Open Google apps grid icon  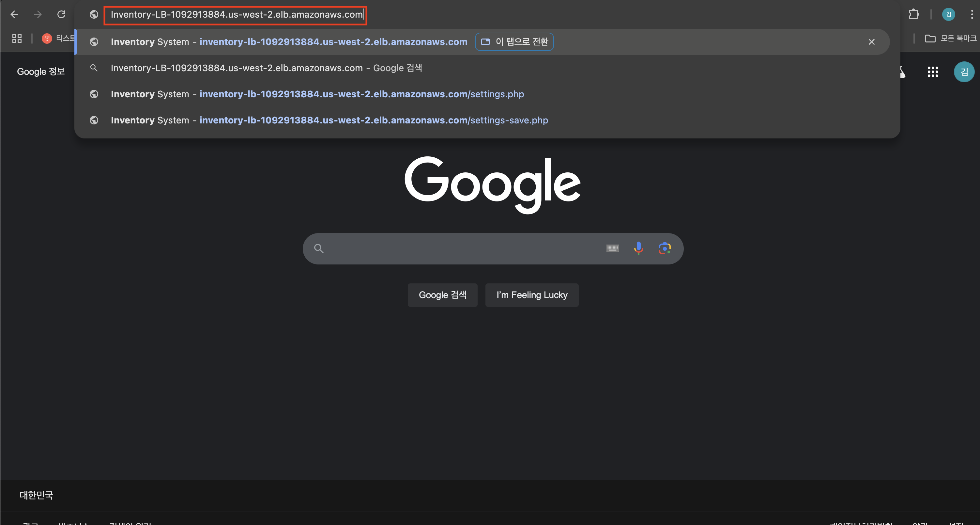point(932,72)
